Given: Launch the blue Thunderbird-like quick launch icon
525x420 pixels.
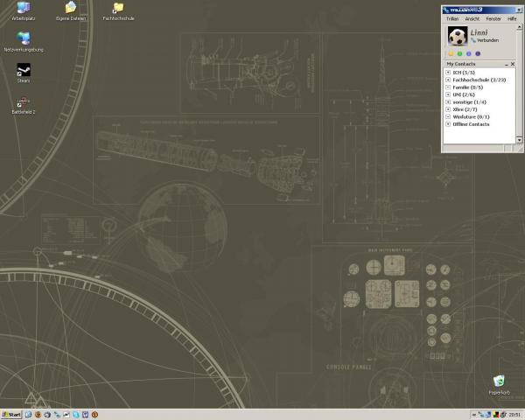Looking at the screenshot, I should coord(47,415).
